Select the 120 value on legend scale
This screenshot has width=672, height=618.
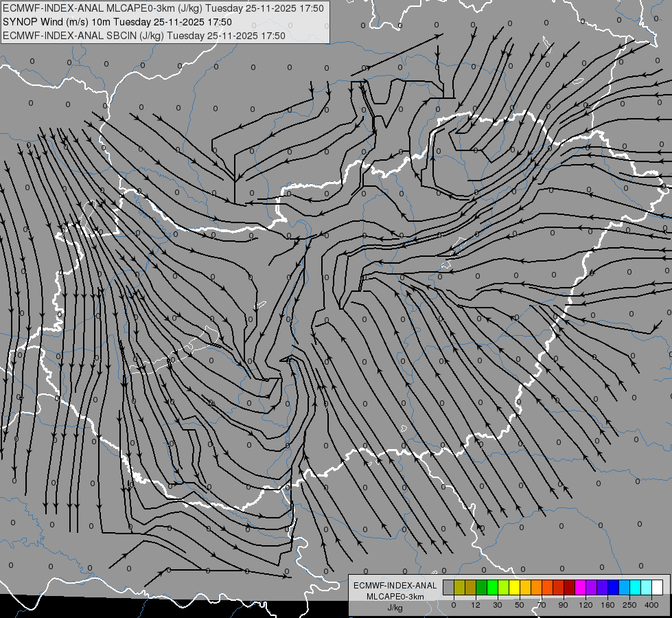pyautogui.click(x=586, y=605)
